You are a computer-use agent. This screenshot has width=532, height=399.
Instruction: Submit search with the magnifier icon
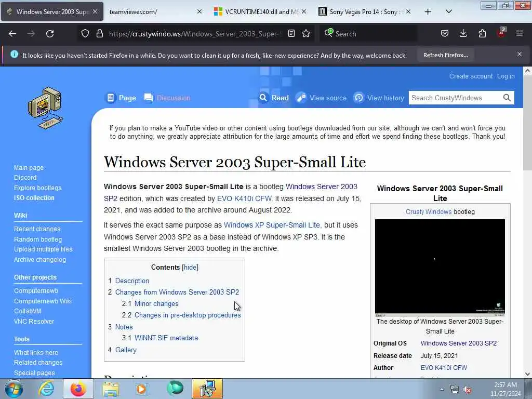507,98
